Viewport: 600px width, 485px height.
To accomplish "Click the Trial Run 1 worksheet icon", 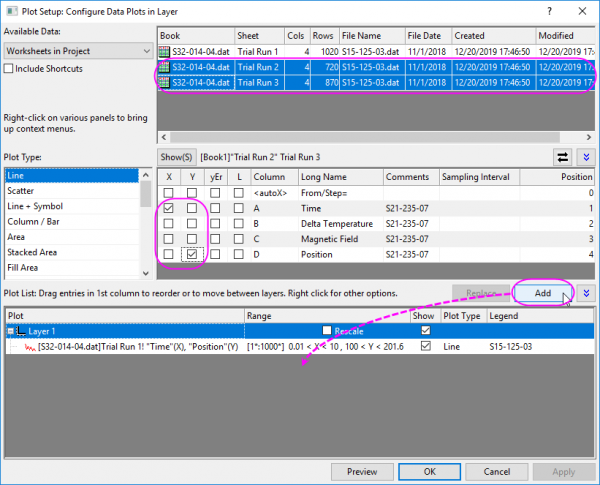I will (166, 51).
